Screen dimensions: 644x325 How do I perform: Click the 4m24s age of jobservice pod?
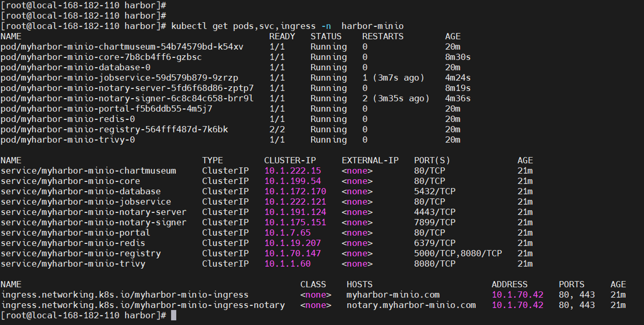[x=458, y=78]
